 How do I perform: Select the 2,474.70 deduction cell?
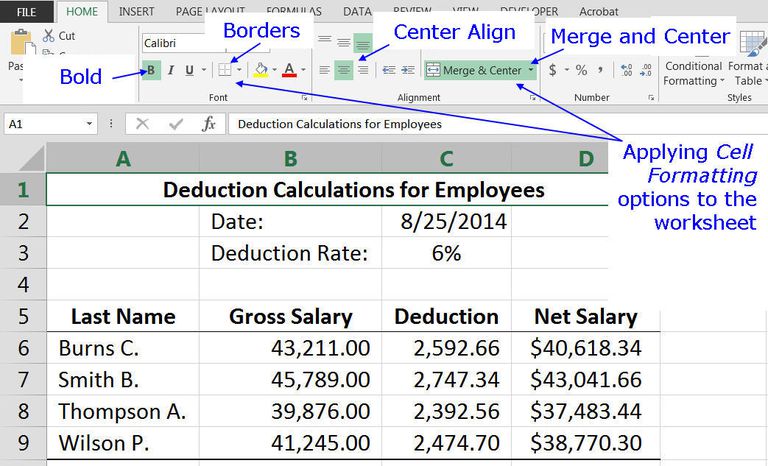pyautogui.click(x=446, y=443)
